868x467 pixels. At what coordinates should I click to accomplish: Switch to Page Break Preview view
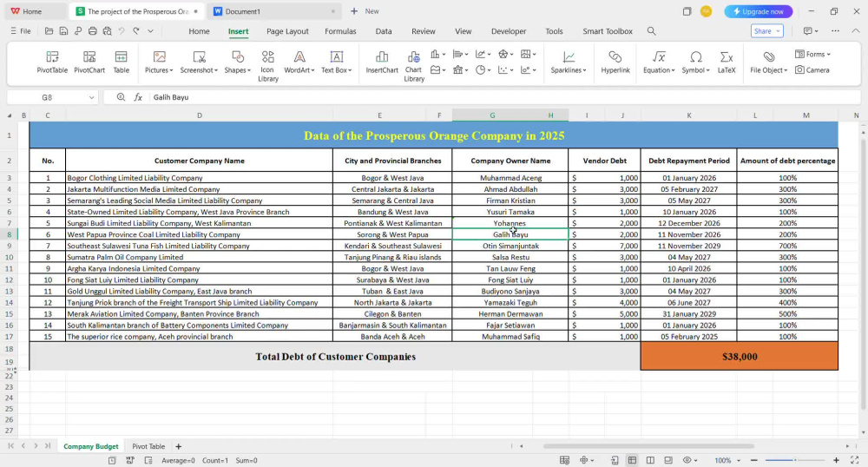click(650, 460)
